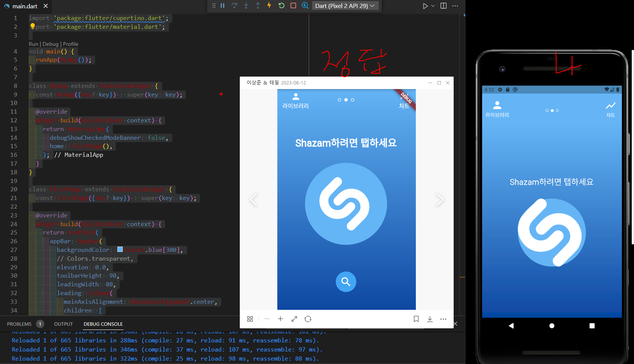Tap the chart icon in emulator app

point(611,106)
